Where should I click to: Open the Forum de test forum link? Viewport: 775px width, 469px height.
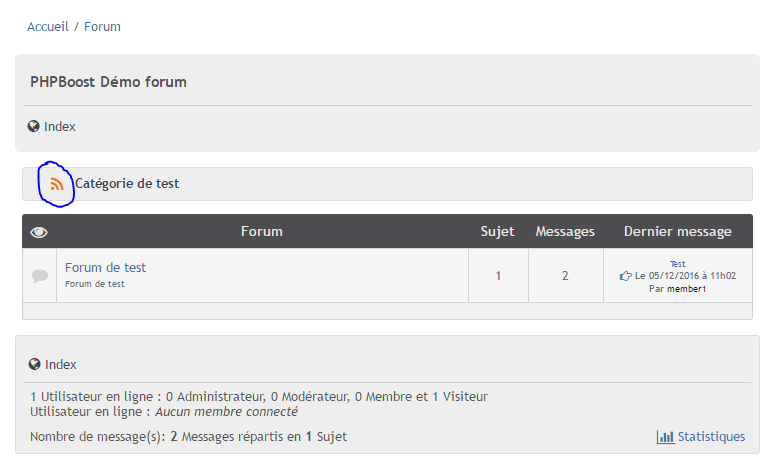[105, 268]
